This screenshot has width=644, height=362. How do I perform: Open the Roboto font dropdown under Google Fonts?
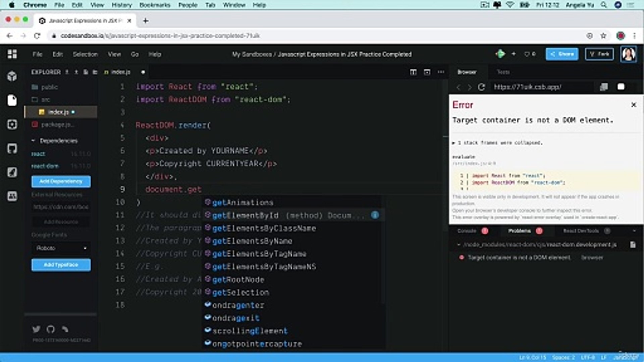point(60,248)
